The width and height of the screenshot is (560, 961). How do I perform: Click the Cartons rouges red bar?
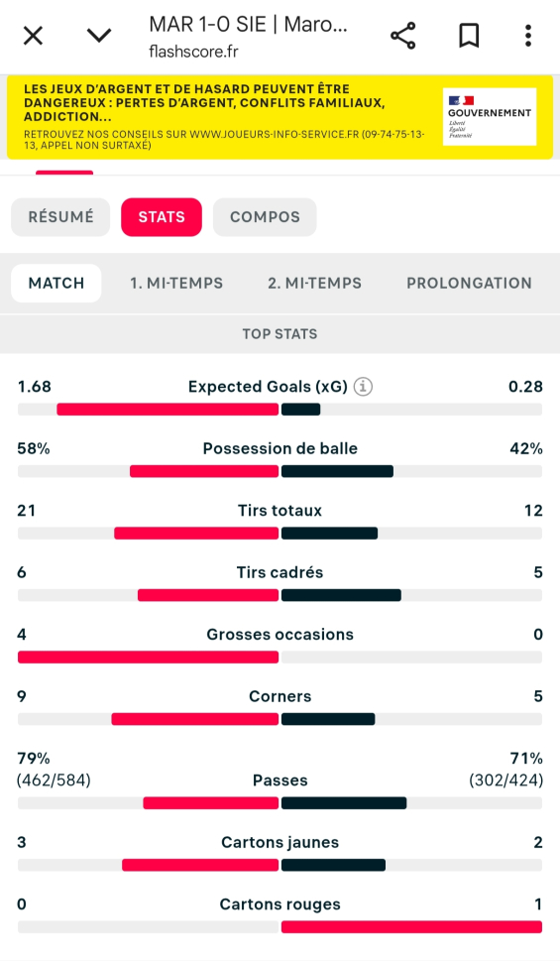point(411,927)
